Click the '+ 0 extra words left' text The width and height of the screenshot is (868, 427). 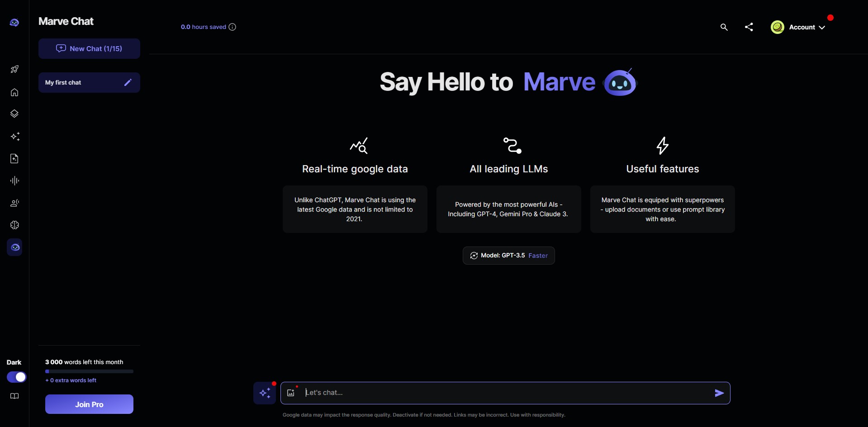[x=71, y=380]
